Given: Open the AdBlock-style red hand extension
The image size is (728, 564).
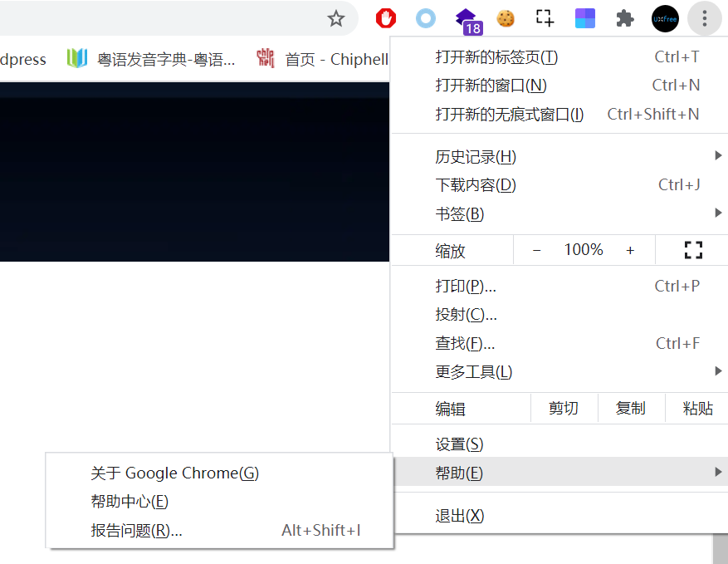Looking at the screenshot, I should coord(385,17).
